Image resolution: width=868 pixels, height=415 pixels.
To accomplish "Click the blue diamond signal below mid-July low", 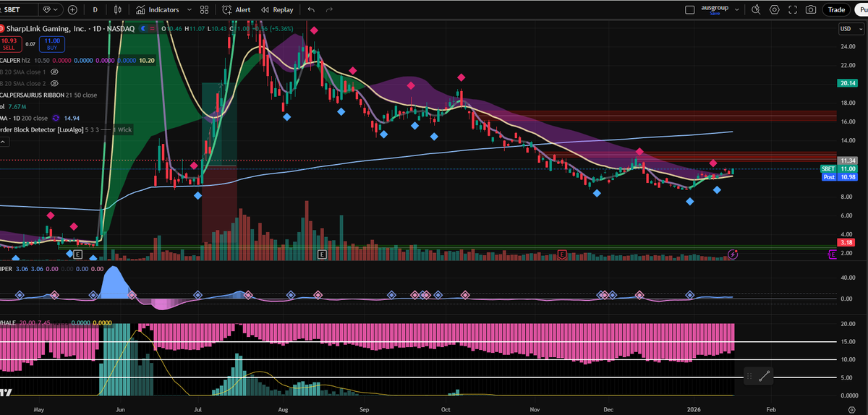I will click(197, 195).
